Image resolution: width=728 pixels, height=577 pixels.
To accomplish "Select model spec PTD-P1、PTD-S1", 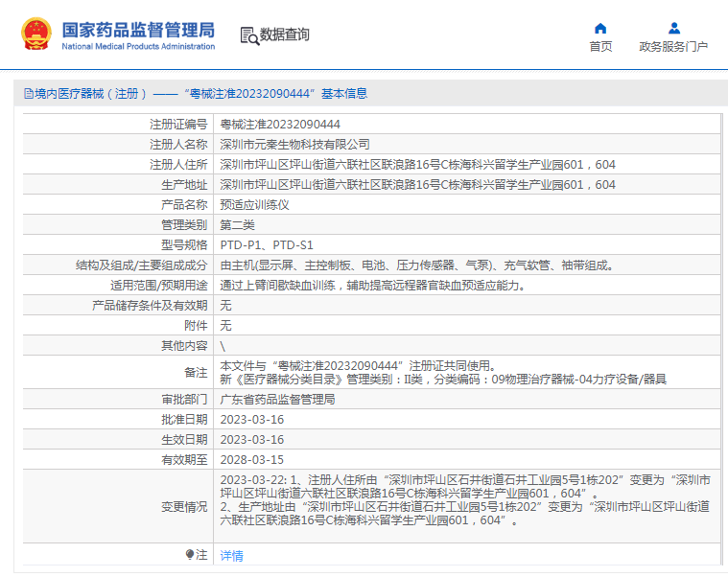I will point(267,245).
